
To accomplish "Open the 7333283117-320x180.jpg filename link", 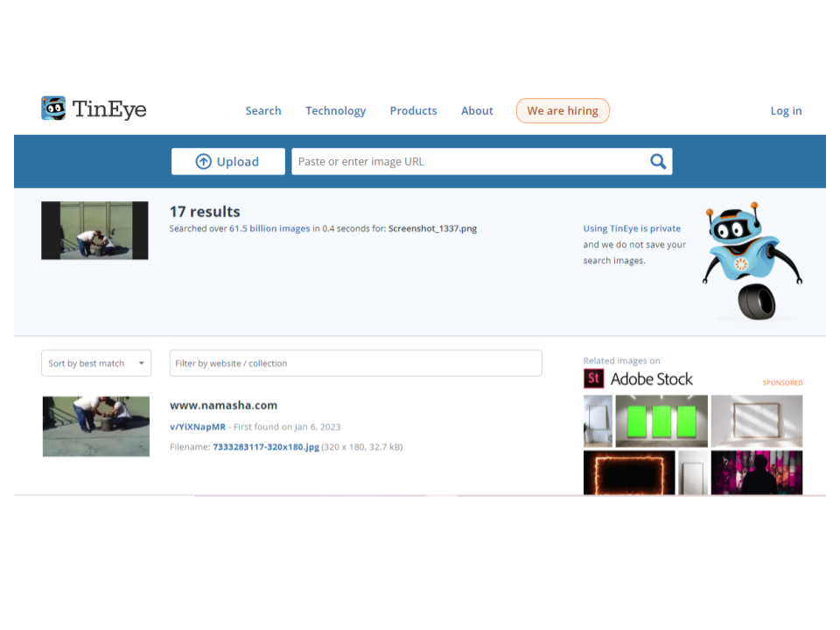I will pos(266,447).
